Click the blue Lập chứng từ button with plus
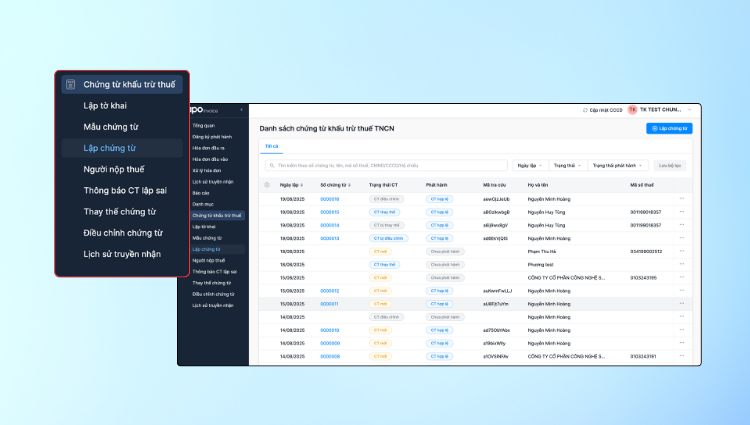 (669, 128)
